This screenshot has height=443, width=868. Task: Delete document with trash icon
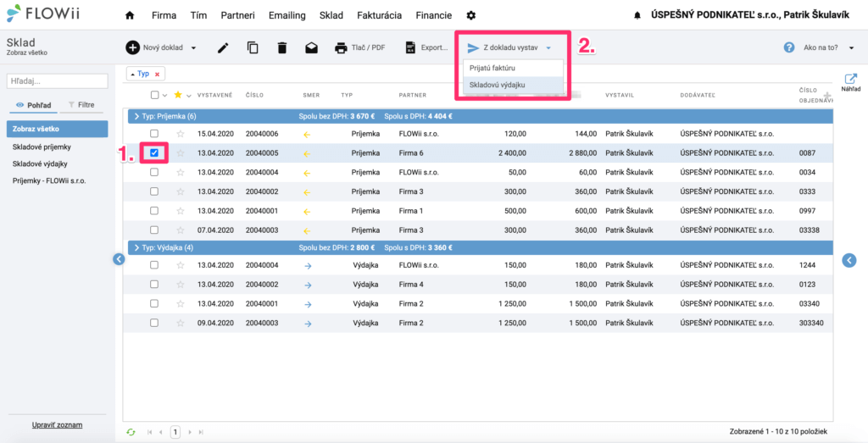[x=281, y=48]
